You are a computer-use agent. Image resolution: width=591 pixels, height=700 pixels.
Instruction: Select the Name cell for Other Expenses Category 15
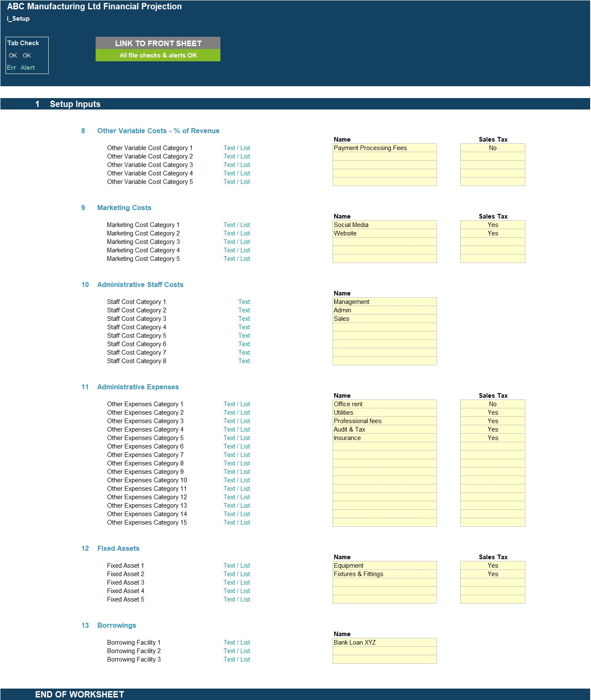[x=385, y=522]
